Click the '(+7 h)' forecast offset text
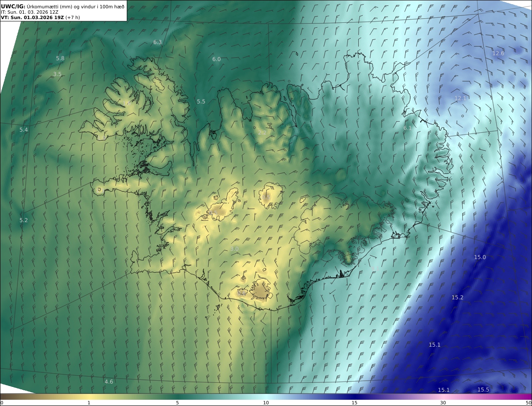The image size is (532, 406). pyautogui.click(x=73, y=18)
